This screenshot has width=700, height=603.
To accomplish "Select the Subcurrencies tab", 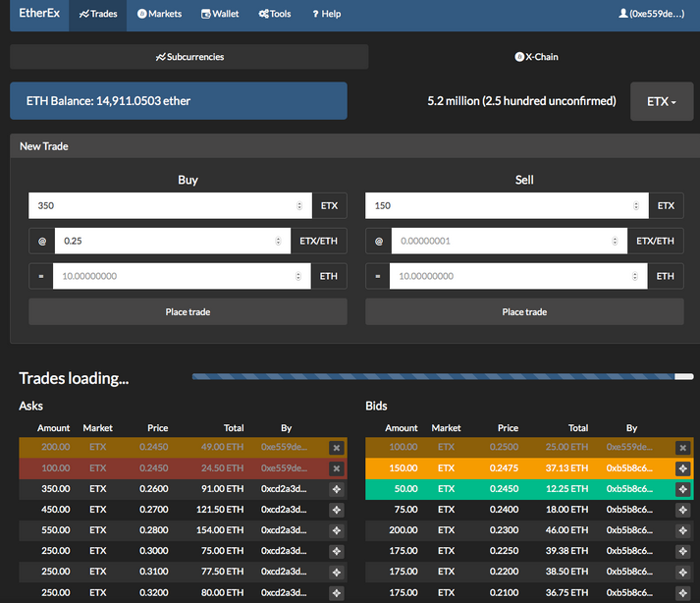I will coord(189,57).
